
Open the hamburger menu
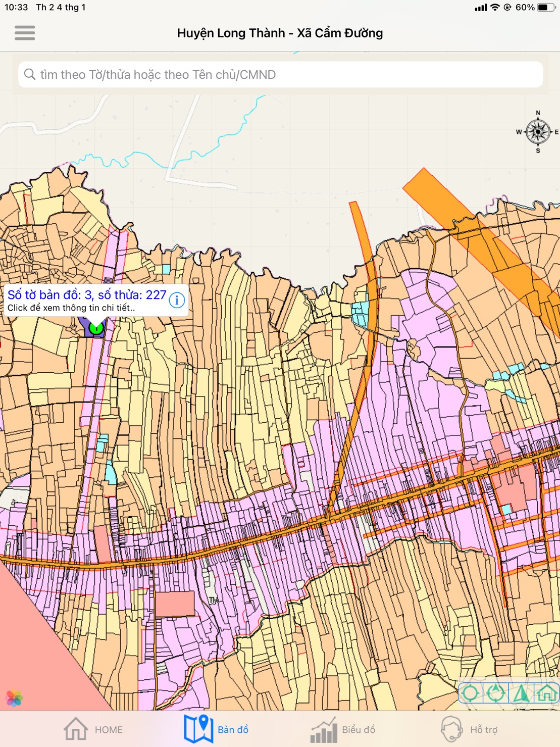(x=25, y=33)
